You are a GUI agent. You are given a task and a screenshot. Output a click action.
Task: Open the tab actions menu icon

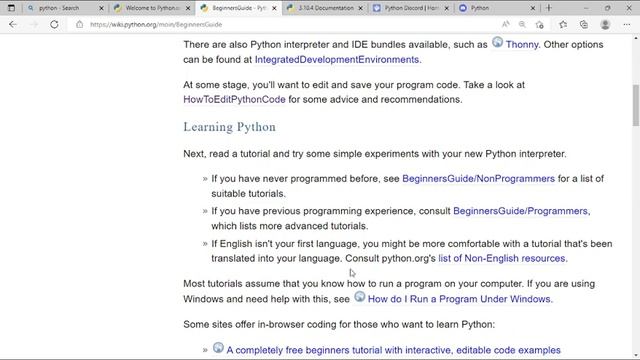tap(11, 8)
